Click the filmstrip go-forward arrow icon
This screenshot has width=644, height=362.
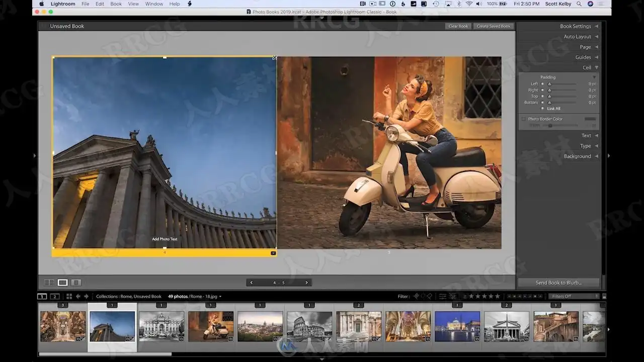(86, 297)
